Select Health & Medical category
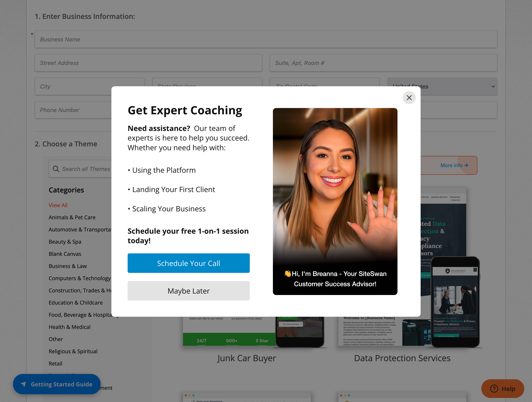The image size is (532, 402). pyautogui.click(x=70, y=327)
